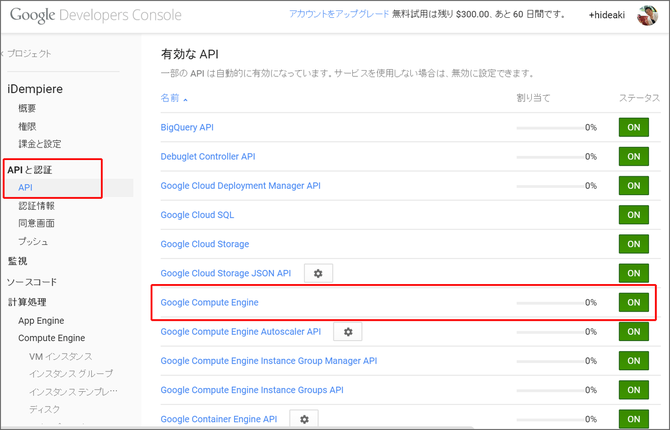Toggle the BigQuery API ON switch

click(x=634, y=127)
